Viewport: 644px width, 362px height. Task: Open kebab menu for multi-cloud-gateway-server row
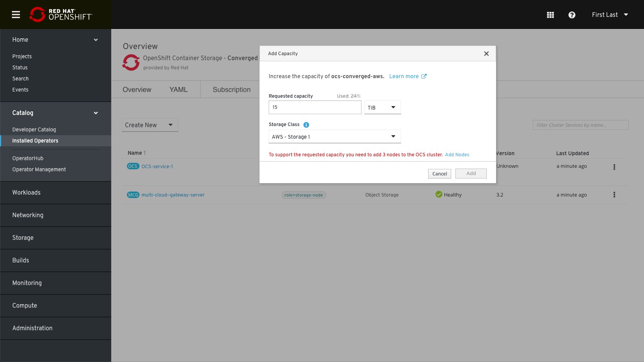tap(614, 195)
